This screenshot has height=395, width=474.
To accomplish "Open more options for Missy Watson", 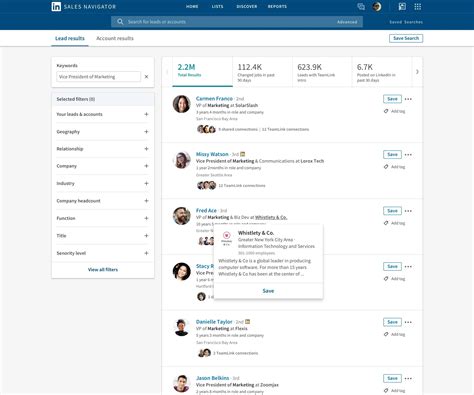I will pyautogui.click(x=408, y=155).
